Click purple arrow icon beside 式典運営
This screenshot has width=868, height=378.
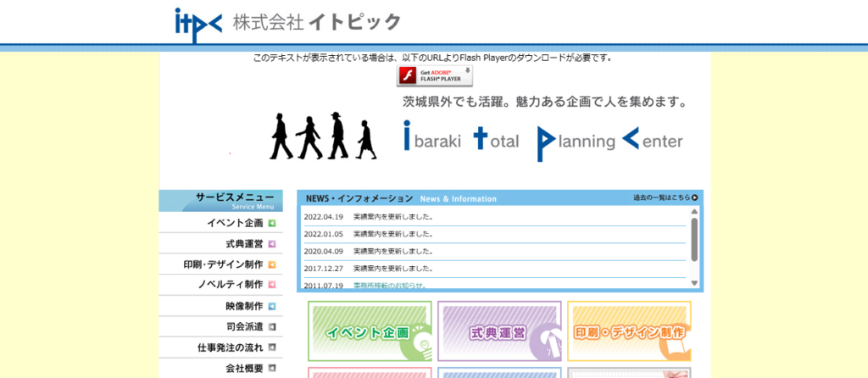click(x=272, y=244)
